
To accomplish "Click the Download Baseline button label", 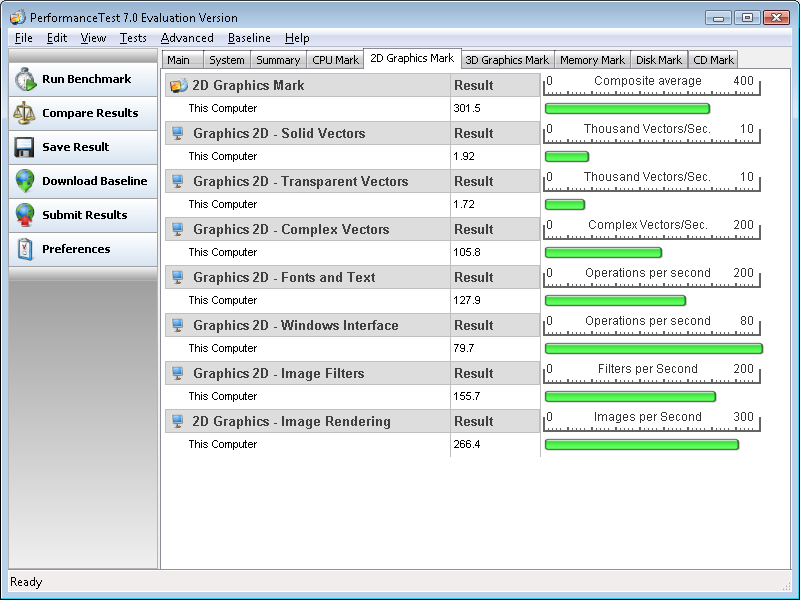I will click(x=95, y=181).
